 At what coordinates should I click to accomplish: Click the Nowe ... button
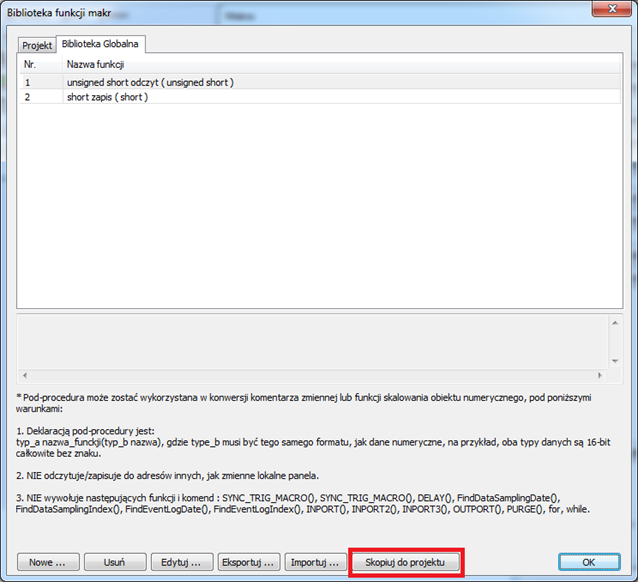point(48,562)
